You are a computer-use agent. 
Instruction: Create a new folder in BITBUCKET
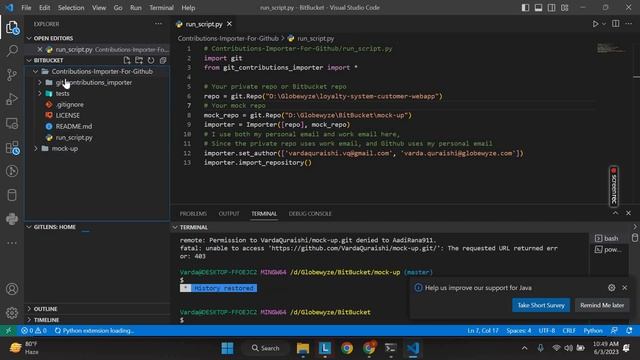[x=139, y=60]
